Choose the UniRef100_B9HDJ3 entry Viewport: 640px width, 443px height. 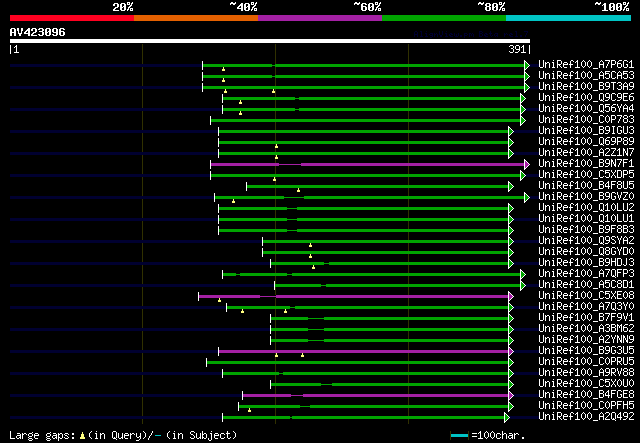tap(586, 263)
